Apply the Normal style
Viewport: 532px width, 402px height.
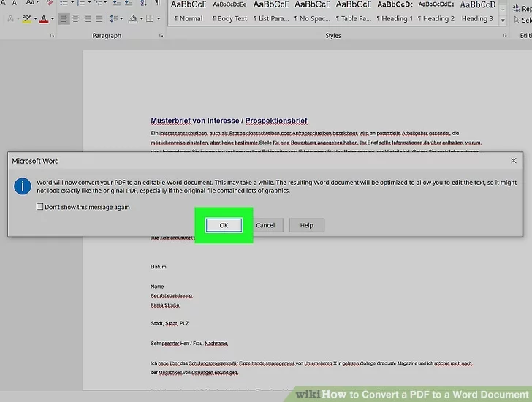pos(189,12)
